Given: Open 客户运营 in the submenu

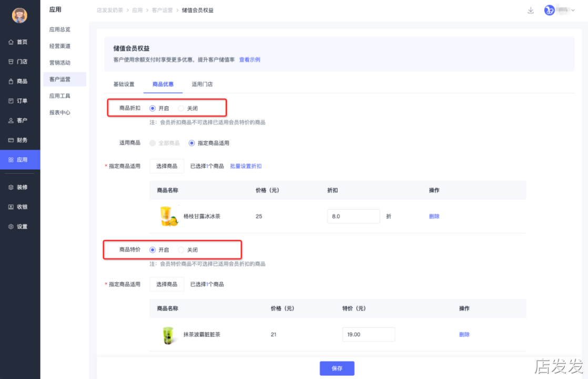Looking at the screenshot, I should pyautogui.click(x=65, y=79).
